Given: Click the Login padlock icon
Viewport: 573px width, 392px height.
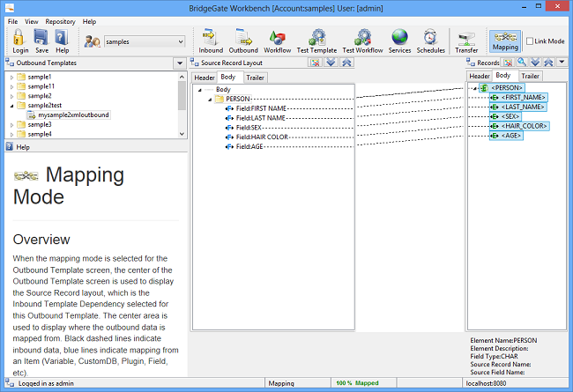Looking at the screenshot, I should 19,37.
